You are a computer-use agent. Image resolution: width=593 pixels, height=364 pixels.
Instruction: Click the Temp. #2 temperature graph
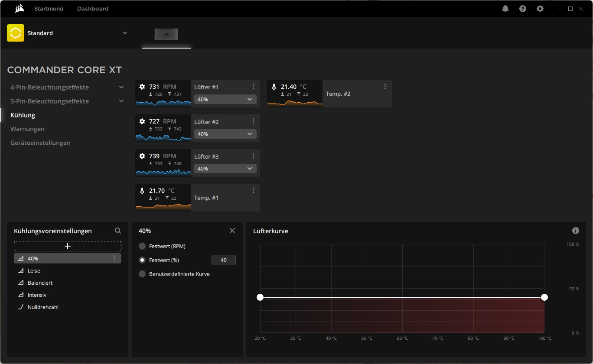(295, 103)
